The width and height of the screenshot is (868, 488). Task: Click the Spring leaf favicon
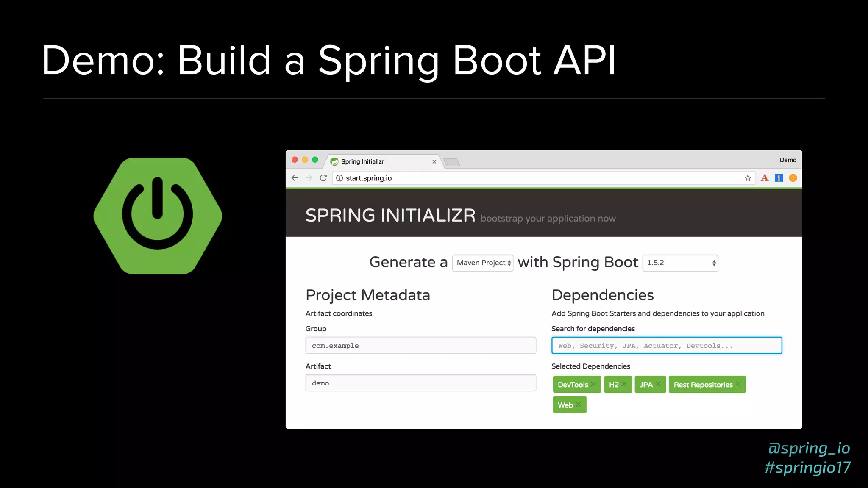tap(334, 161)
